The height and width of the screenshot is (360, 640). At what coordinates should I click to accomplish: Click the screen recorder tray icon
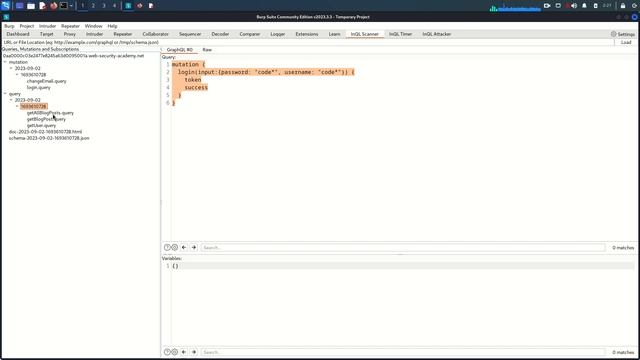(547, 6)
